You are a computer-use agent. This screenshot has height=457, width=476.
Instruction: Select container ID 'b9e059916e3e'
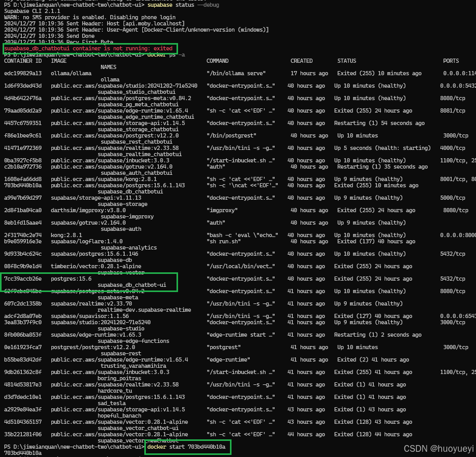click(23, 241)
